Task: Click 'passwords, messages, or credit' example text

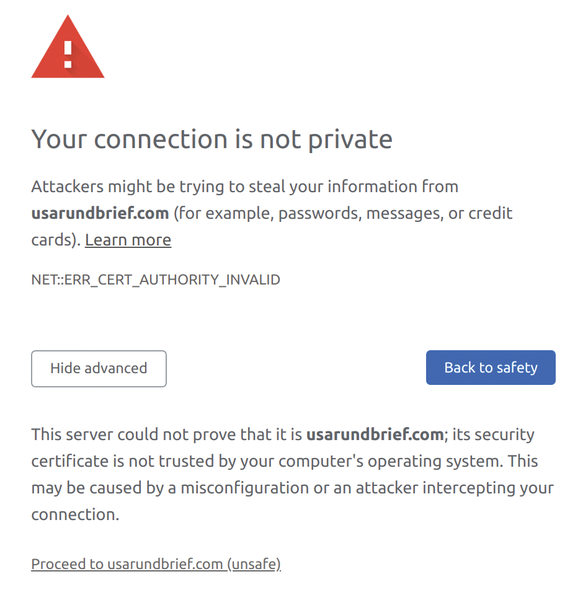Action: (x=395, y=213)
